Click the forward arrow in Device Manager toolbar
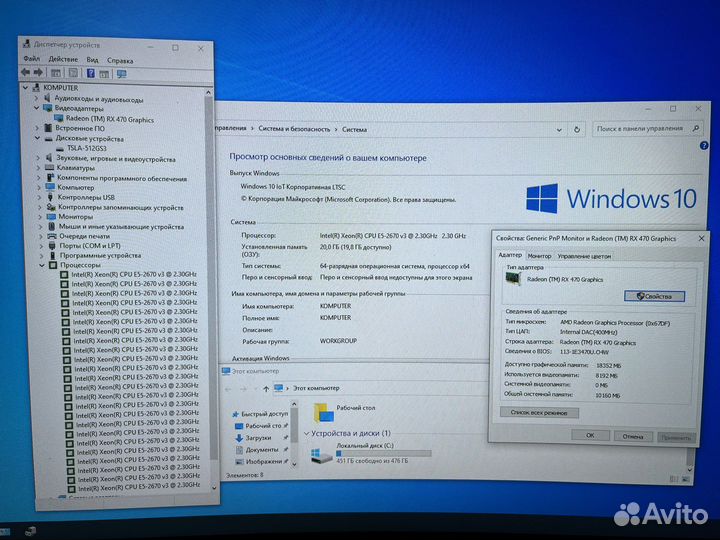Viewport: 720px width, 540px height. pos(39,72)
